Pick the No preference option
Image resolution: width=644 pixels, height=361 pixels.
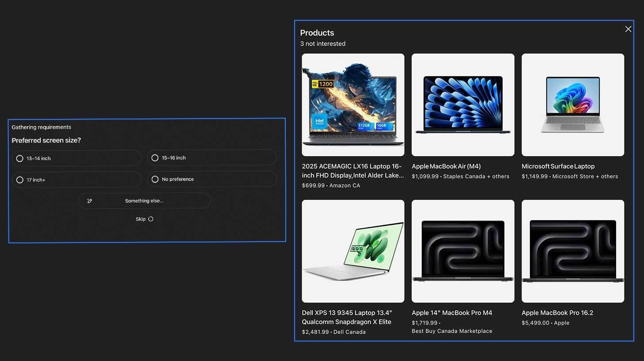point(212,179)
